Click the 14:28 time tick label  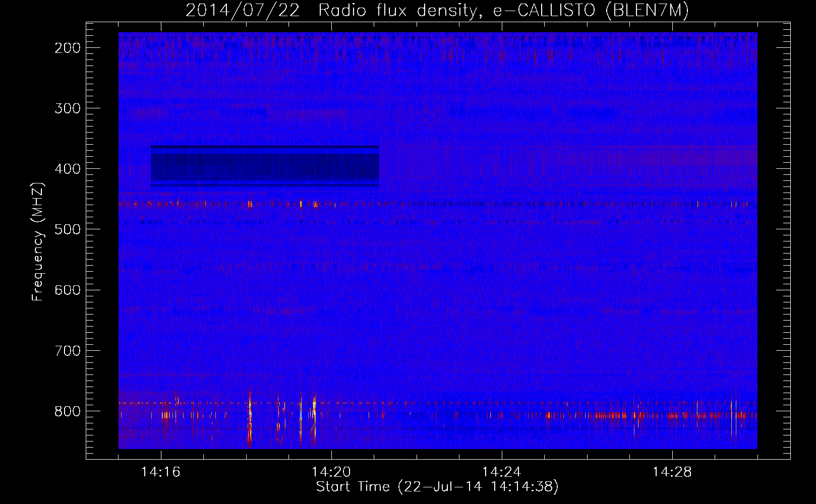672,472
